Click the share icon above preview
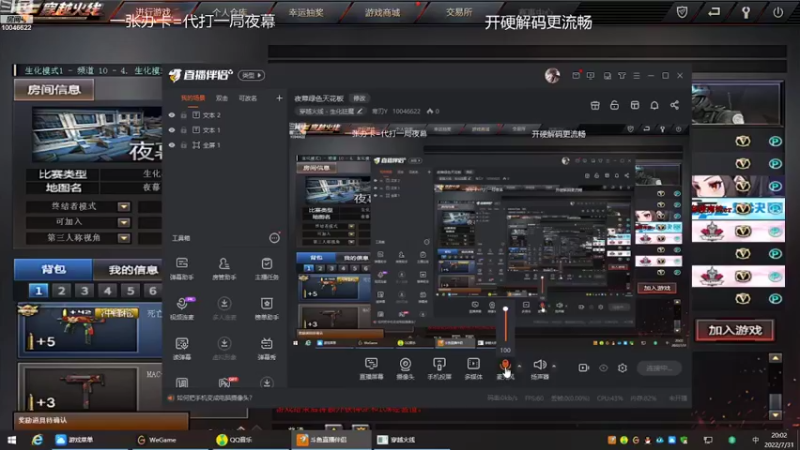 [x=674, y=105]
